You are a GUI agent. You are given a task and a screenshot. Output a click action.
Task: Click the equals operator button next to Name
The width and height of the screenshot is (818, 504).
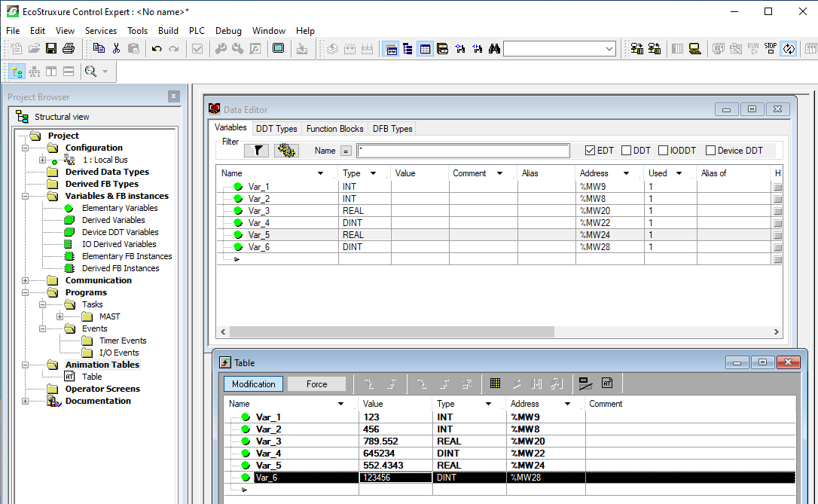click(346, 151)
